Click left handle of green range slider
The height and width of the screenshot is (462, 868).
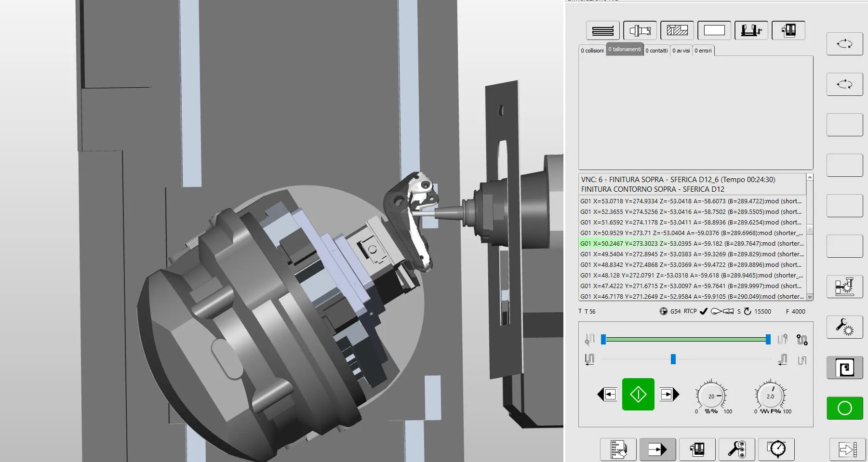[x=603, y=340]
